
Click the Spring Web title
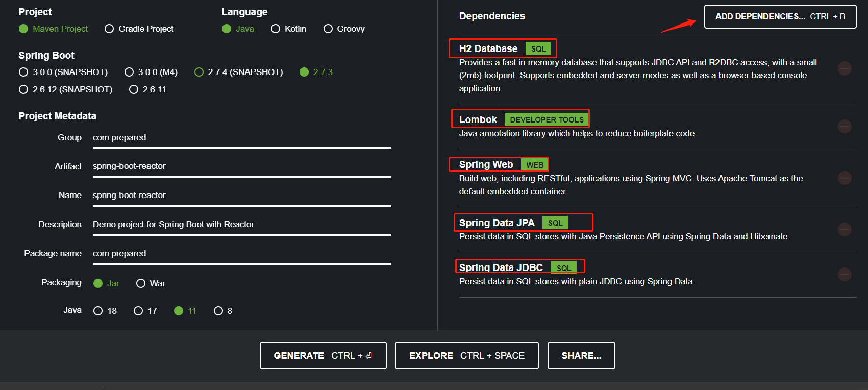point(486,164)
